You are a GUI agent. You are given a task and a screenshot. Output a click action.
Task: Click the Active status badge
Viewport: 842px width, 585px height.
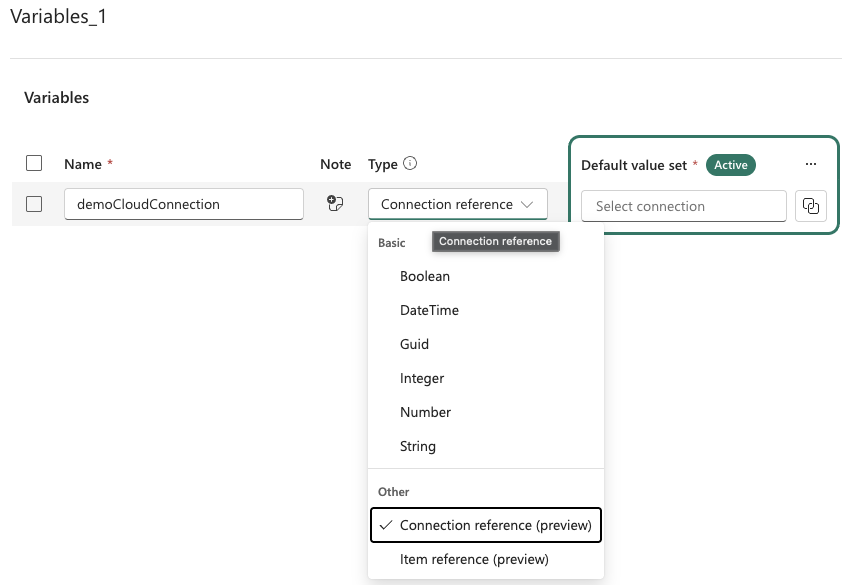click(x=731, y=165)
